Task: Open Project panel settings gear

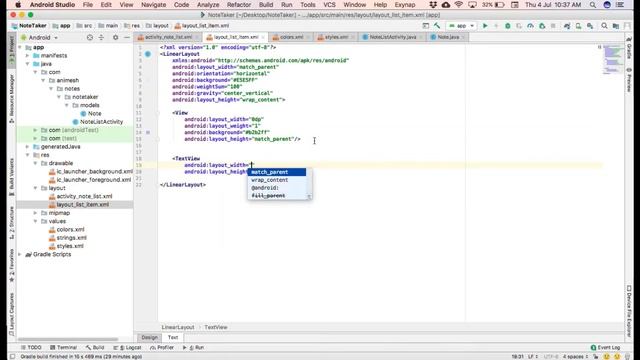Action: [x=116, y=38]
